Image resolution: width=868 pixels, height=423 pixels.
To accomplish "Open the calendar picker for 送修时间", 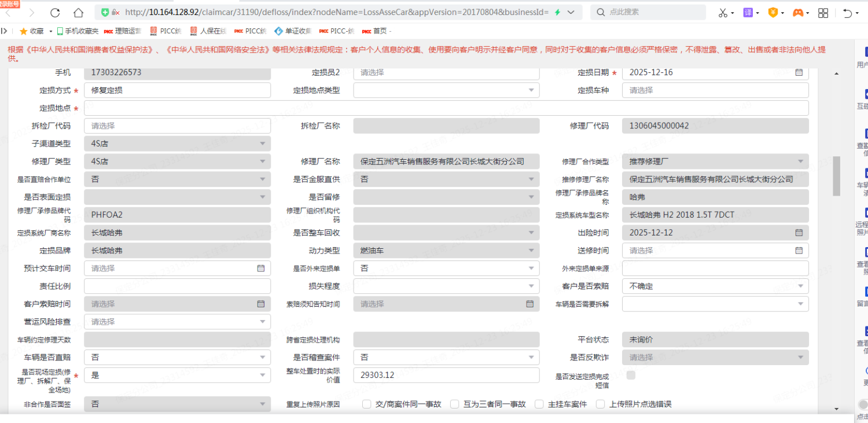I will coord(799,251).
